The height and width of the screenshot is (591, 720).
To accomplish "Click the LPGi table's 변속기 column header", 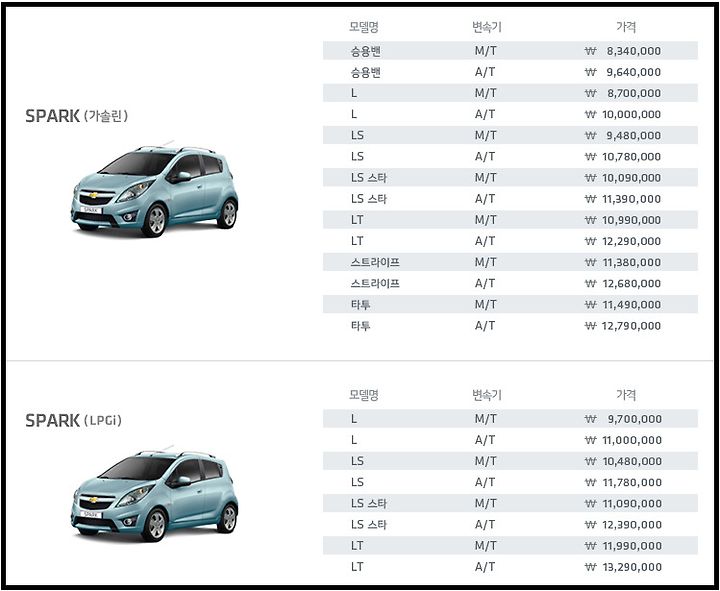I will [x=486, y=395].
